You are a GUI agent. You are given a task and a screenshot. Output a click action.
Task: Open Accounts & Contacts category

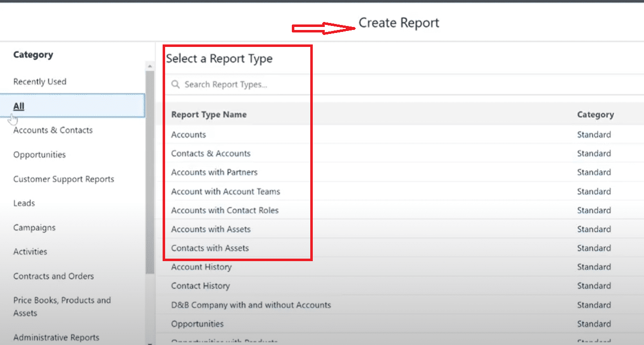[53, 130]
